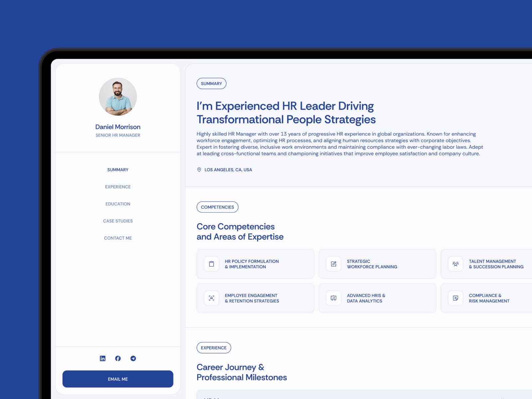Click the Talent Management people icon
This screenshot has height=399, width=532.
456,264
